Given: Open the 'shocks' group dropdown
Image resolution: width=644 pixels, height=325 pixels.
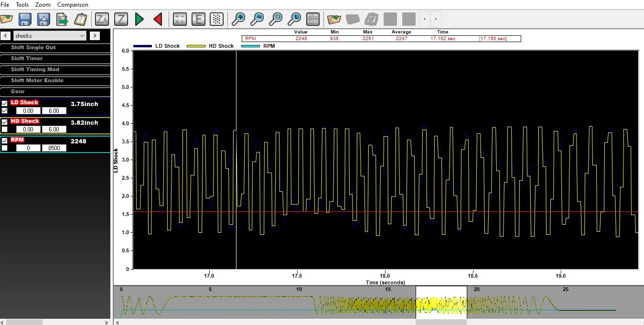Looking at the screenshot, I should [50, 35].
